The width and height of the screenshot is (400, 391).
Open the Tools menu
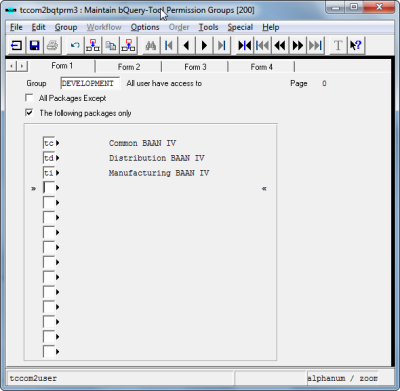click(208, 27)
